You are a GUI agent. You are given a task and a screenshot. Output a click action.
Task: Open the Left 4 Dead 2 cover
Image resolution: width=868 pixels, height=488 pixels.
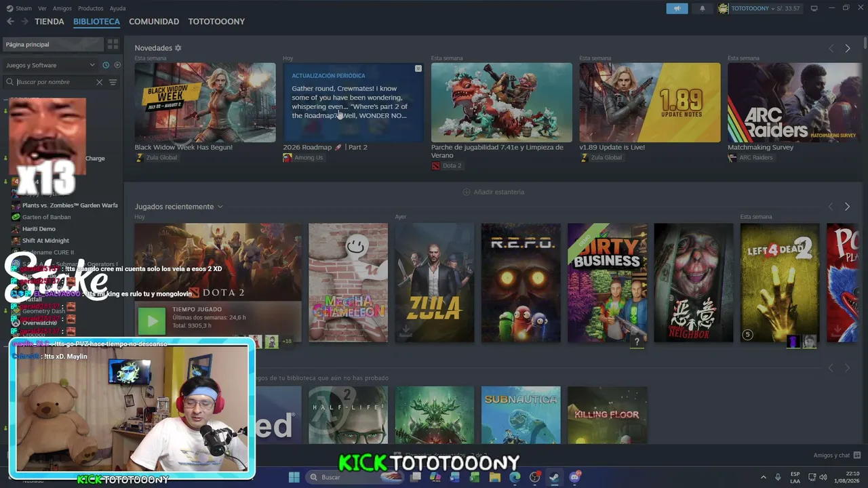[x=780, y=283]
